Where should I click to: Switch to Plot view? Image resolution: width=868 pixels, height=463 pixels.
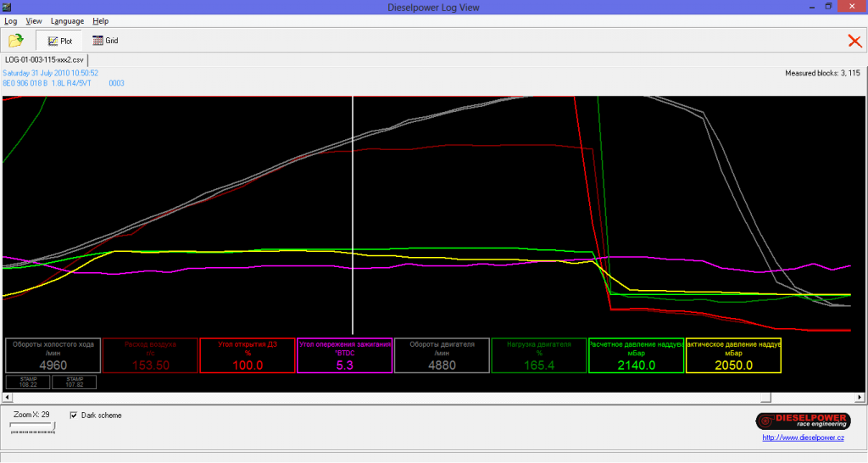59,40
